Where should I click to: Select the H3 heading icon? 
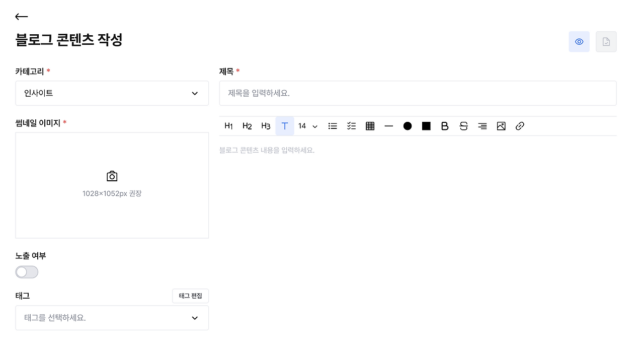266,126
